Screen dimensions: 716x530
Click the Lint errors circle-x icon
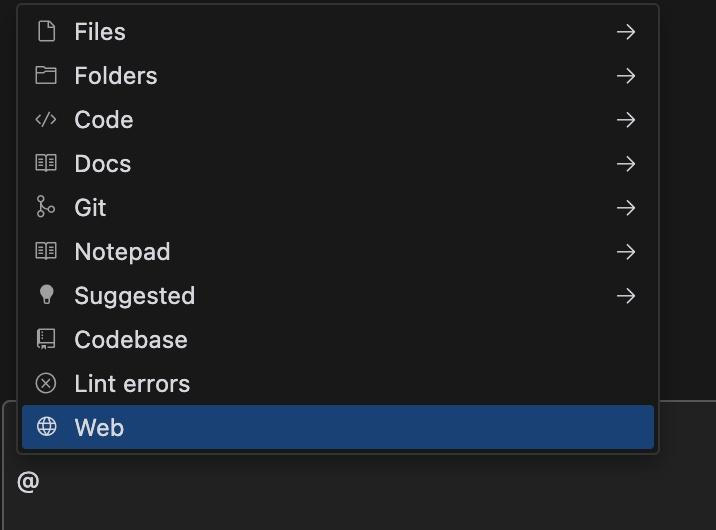[x=46, y=384]
